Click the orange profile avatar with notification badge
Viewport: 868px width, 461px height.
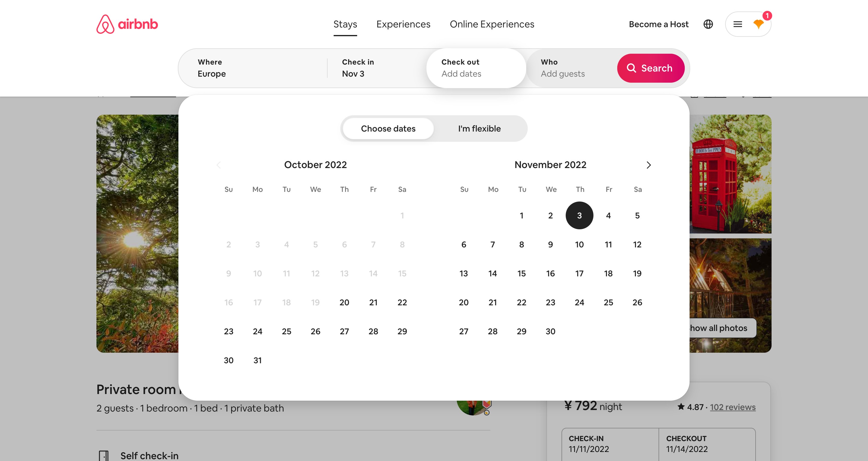click(758, 24)
